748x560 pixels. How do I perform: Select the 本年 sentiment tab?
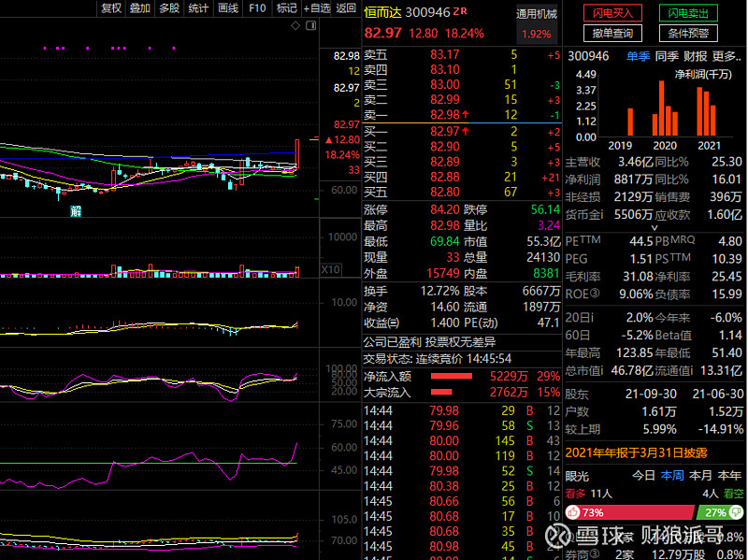(729, 476)
